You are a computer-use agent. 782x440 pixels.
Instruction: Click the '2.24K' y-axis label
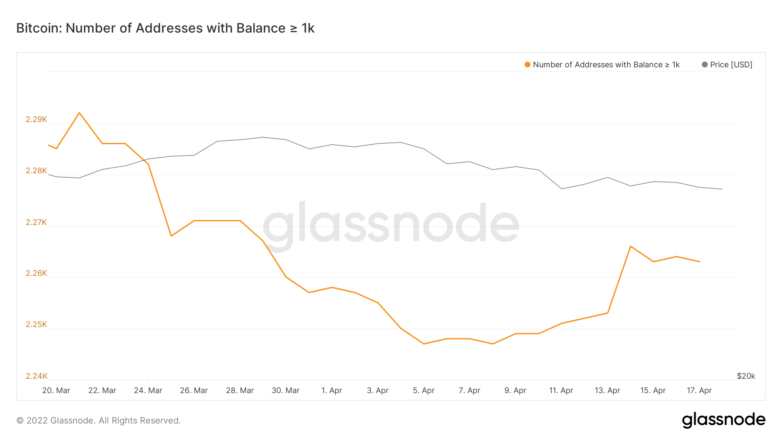(x=36, y=376)
